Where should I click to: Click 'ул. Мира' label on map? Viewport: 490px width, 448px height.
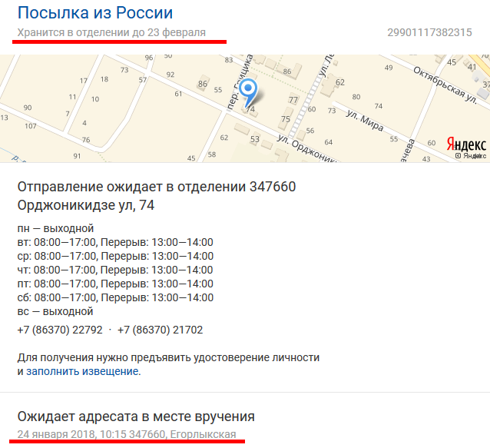click(x=365, y=121)
